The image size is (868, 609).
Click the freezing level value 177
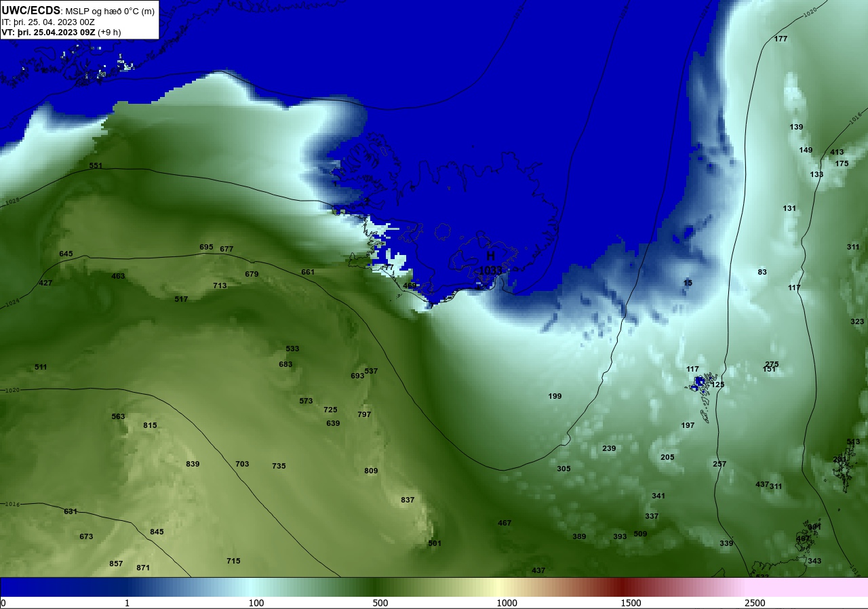click(x=781, y=39)
